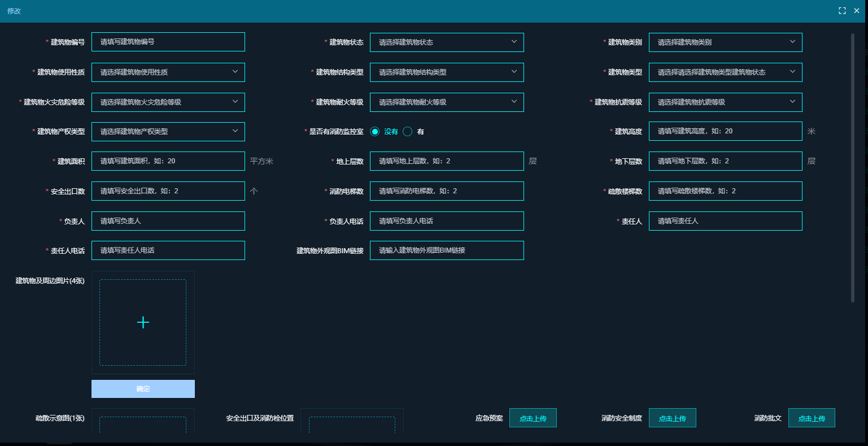Click 点击上传 for 应急预案
This screenshot has width=868, height=446.
pos(533,418)
